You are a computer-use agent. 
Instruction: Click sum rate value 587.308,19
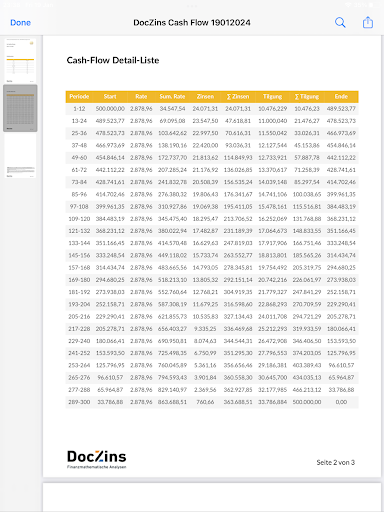point(172,304)
